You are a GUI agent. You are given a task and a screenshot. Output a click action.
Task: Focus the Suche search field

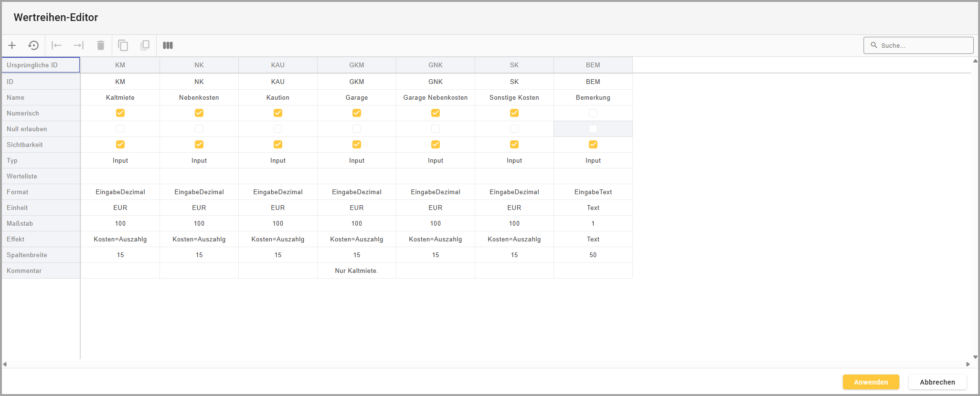coord(918,45)
